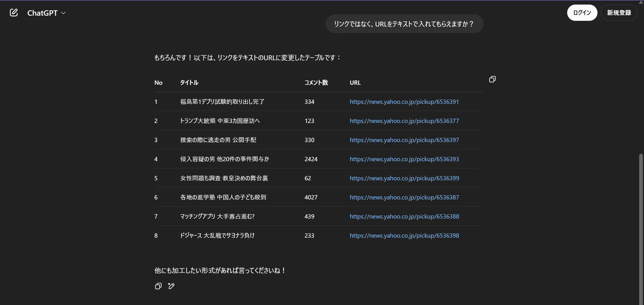Click the comment count 233

point(309,235)
